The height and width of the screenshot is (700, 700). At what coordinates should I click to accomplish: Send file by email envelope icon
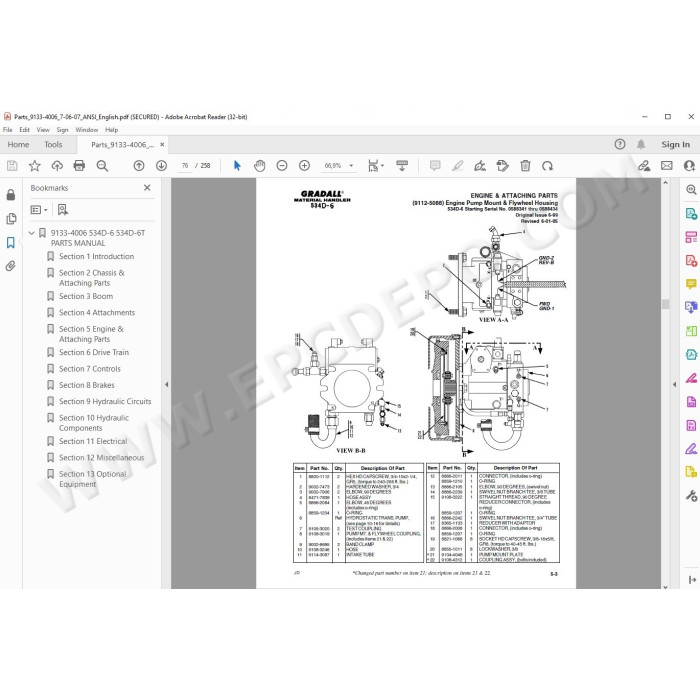[667, 166]
